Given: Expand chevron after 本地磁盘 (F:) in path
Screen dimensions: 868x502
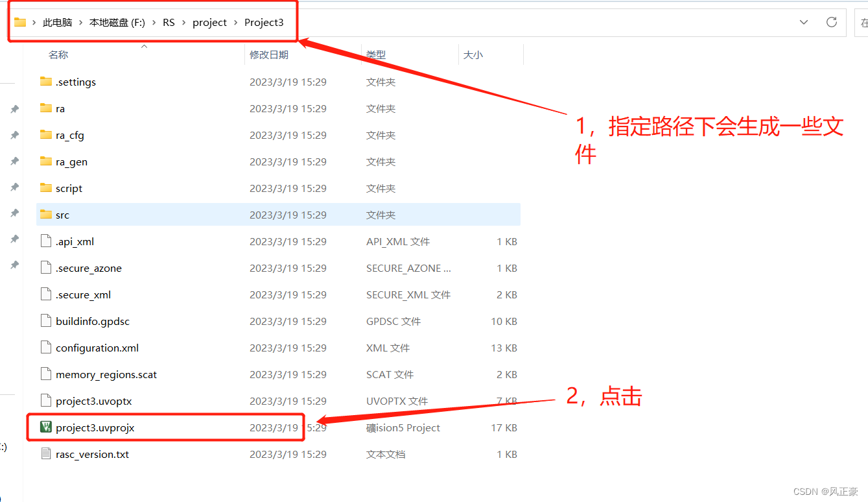Looking at the screenshot, I should click(x=154, y=23).
